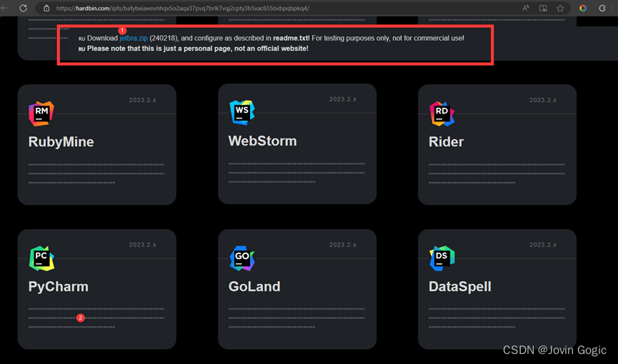
Task: Open read aloud icon in address bar
Action: pyautogui.click(x=526, y=8)
